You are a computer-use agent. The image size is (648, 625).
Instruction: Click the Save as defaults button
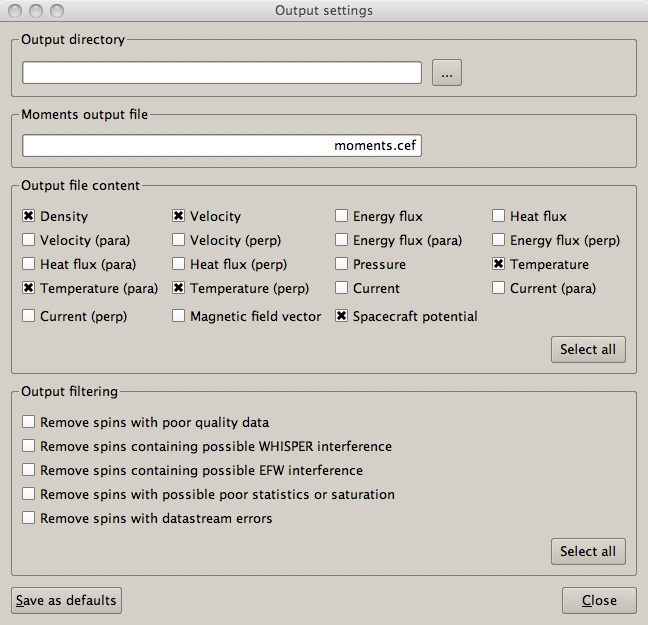pyautogui.click(x=67, y=601)
